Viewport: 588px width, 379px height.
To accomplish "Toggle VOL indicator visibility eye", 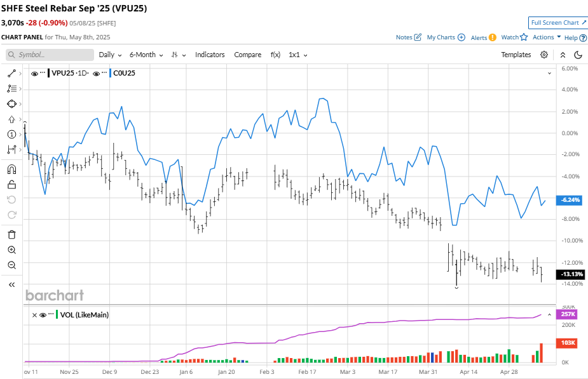I will click(43, 316).
